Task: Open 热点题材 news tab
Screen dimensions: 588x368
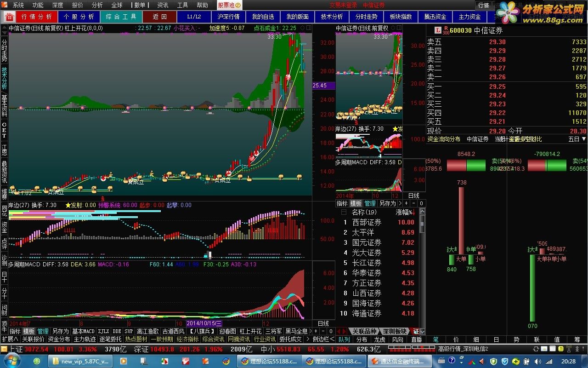Action: point(136,339)
